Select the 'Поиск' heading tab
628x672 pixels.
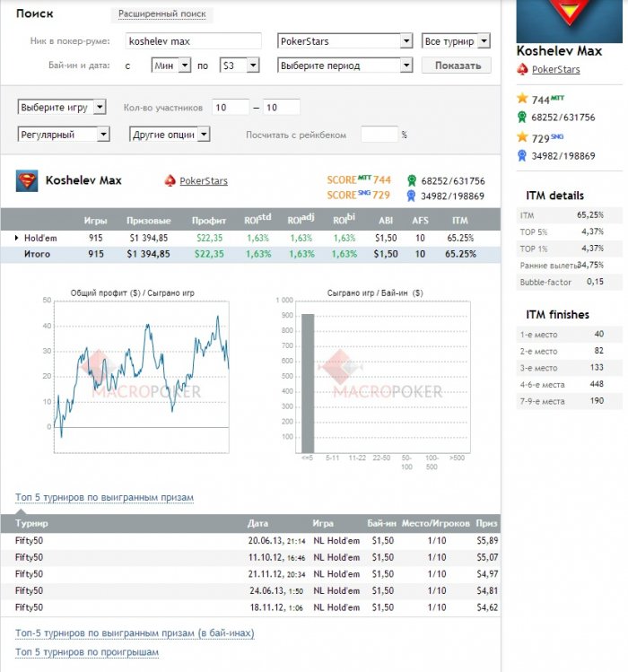[35, 13]
